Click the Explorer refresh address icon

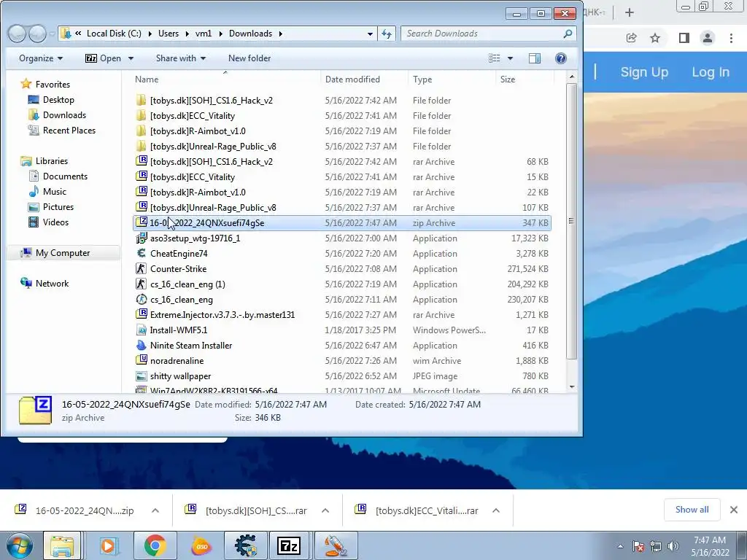click(x=387, y=34)
